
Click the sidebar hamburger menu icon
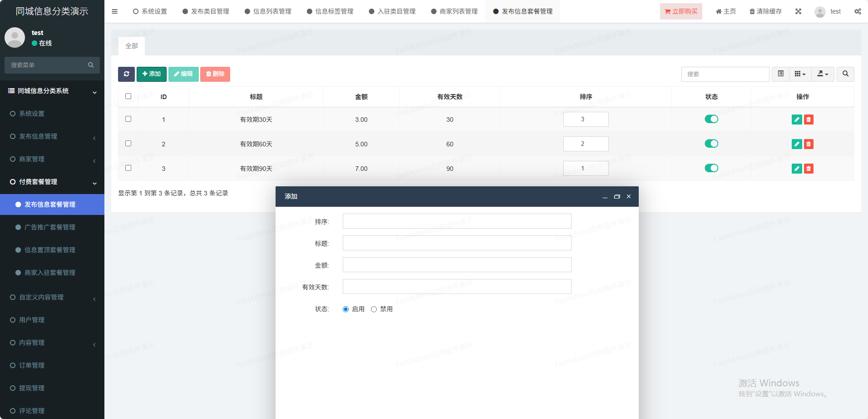point(114,11)
